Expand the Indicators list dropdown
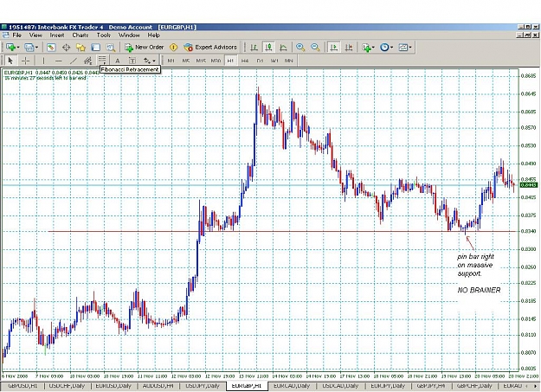The height and width of the screenshot is (392, 541). click(373, 48)
